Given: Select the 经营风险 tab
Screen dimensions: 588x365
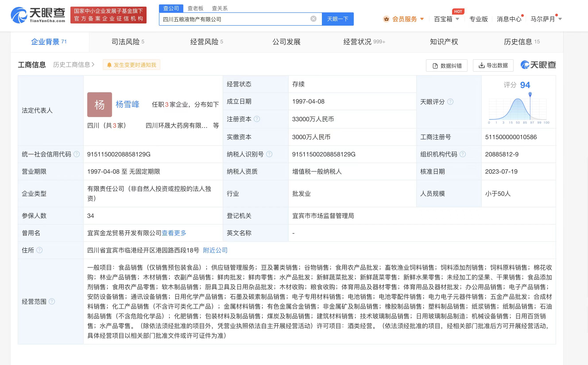Looking at the screenshot, I should click(207, 42).
